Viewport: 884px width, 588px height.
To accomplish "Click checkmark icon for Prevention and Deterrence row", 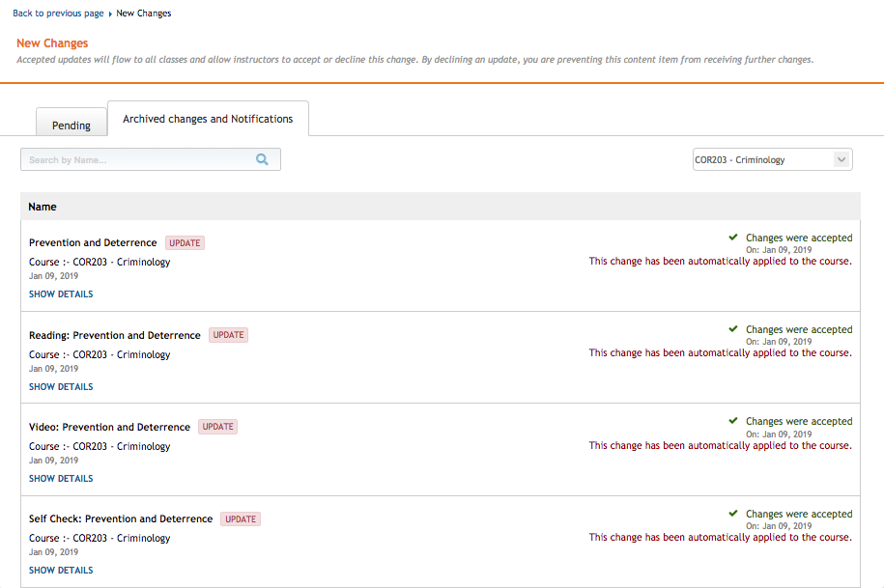I will 734,238.
